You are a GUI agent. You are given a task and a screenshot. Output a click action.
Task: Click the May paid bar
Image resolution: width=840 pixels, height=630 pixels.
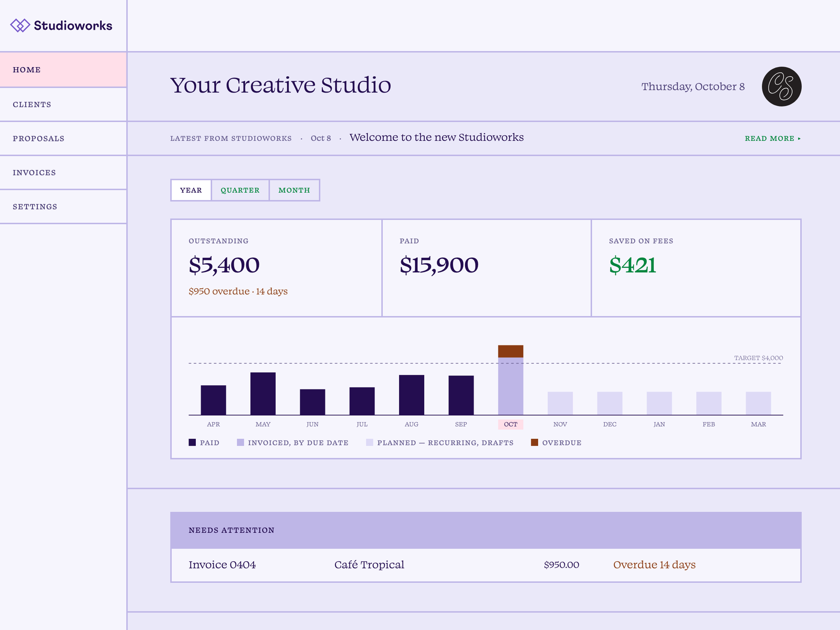(263, 394)
